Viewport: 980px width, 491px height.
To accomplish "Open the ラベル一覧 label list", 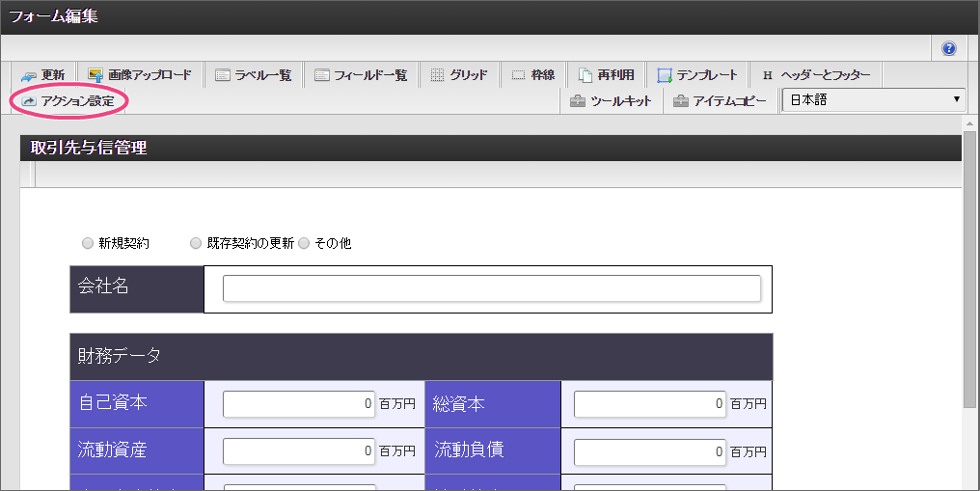I will coord(253,75).
